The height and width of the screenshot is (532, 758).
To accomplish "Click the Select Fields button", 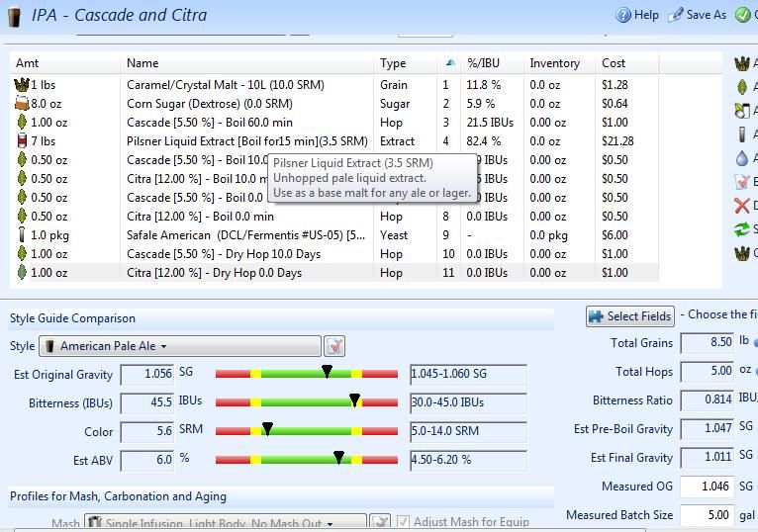I will pos(630,316).
